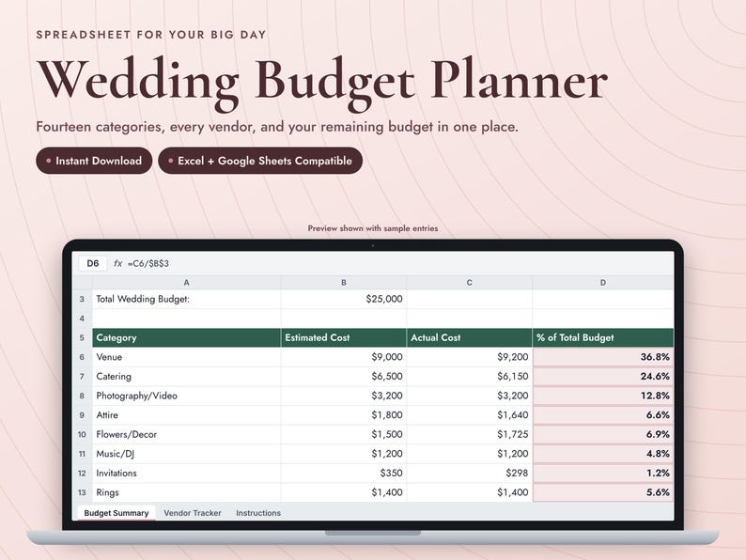
Task: Select the $25,000 total budget cell
Action: click(344, 299)
